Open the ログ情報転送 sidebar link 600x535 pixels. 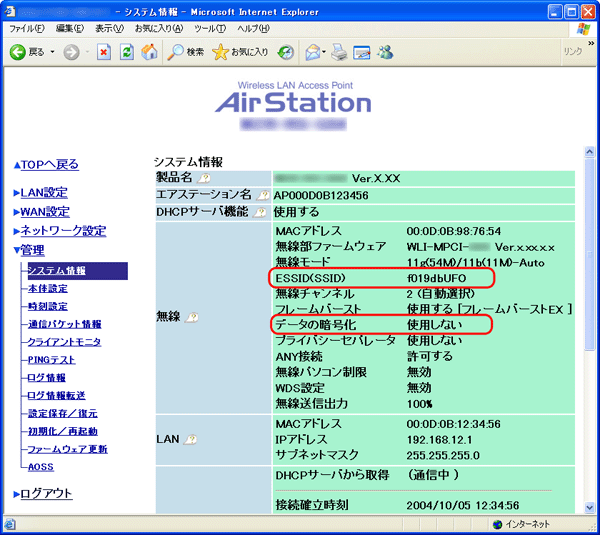57,395
